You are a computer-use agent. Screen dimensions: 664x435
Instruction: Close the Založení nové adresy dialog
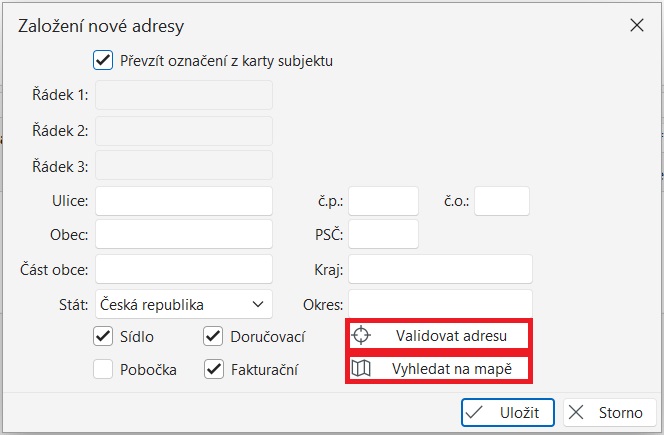click(637, 27)
